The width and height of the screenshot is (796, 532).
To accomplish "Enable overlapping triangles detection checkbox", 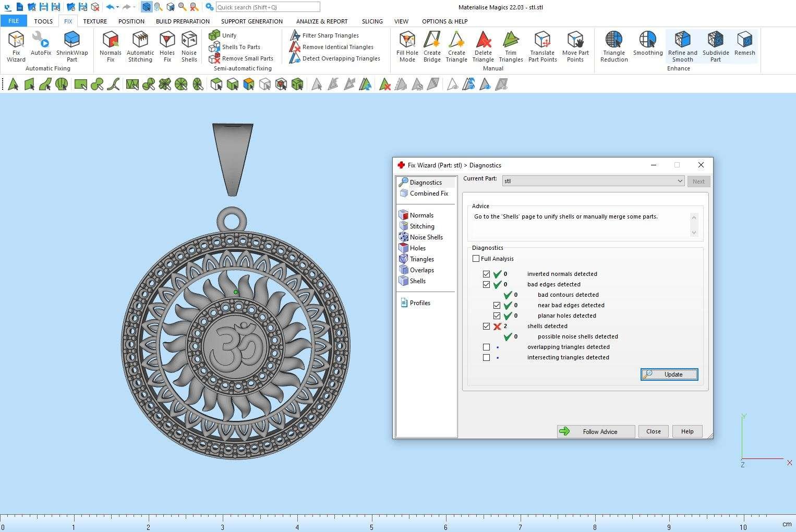I will pos(487,347).
